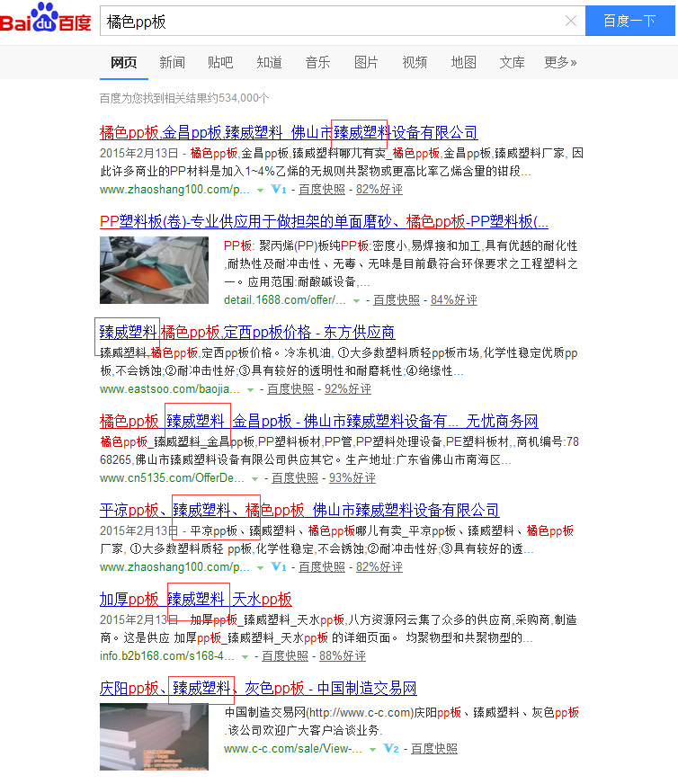
Task: Click V1 badge in first result
Action: point(279,190)
